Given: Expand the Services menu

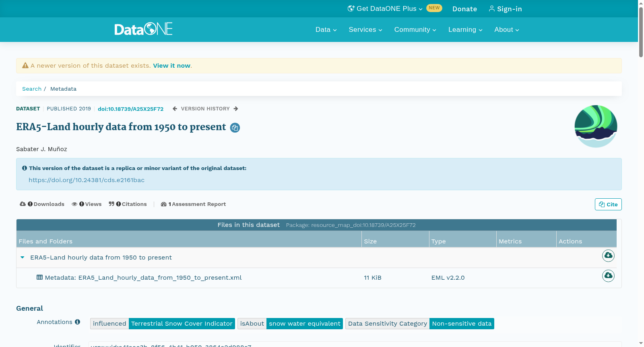Looking at the screenshot, I should (x=365, y=30).
